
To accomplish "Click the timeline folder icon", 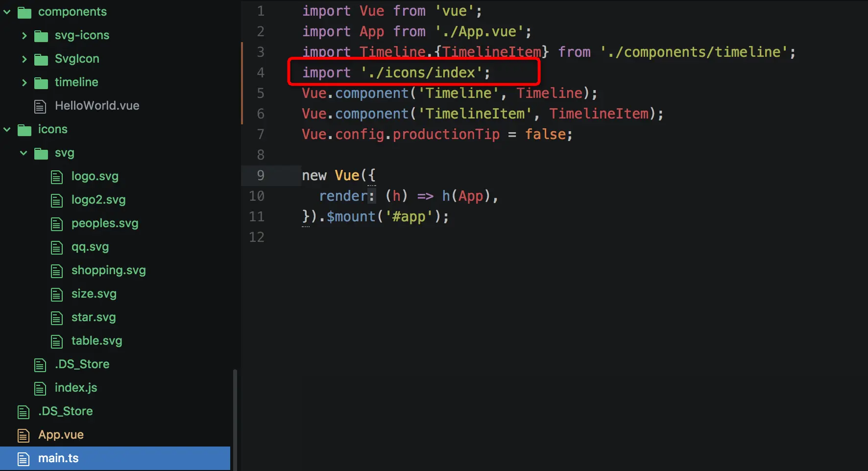I will (x=41, y=83).
